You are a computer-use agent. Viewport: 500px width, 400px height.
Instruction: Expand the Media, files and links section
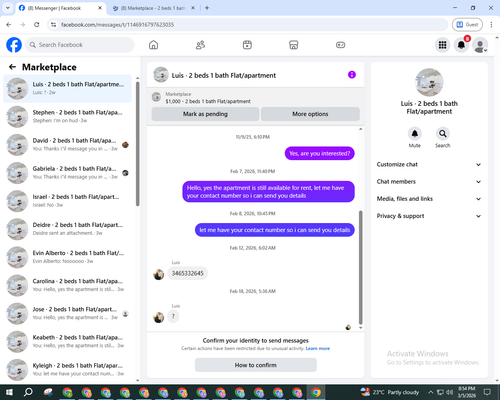(429, 199)
